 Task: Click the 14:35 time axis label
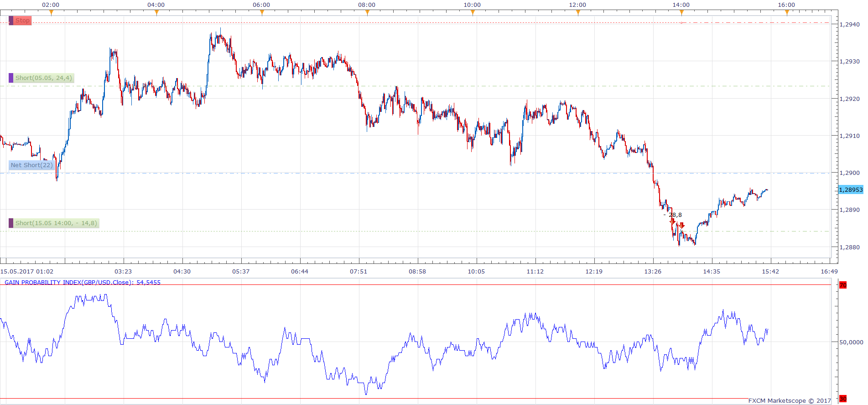tap(712, 271)
